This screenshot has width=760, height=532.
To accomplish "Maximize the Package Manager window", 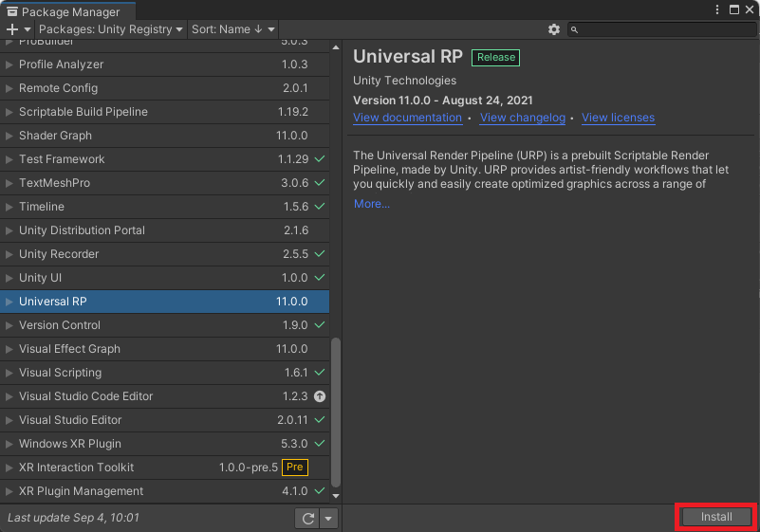I will pos(734,9).
